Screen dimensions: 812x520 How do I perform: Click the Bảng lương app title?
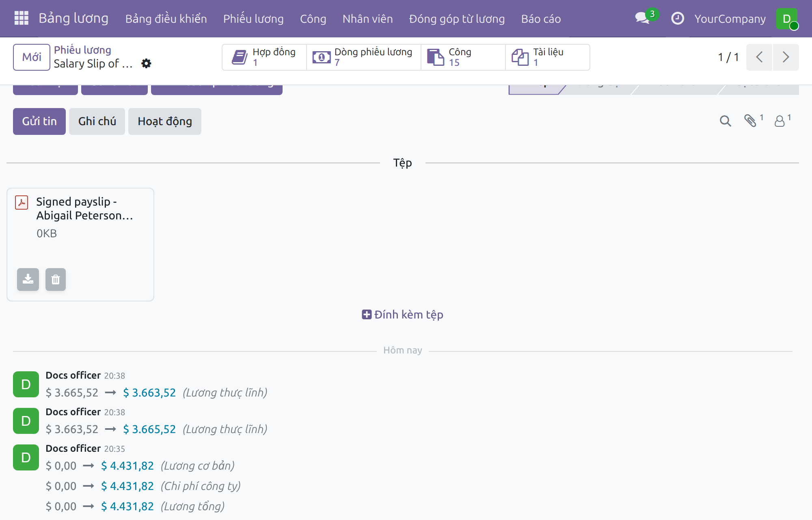pyautogui.click(x=73, y=18)
